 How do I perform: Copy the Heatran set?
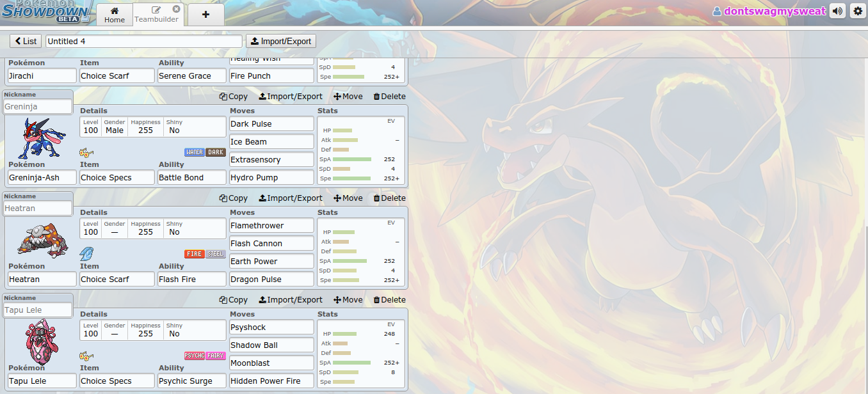tap(234, 198)
